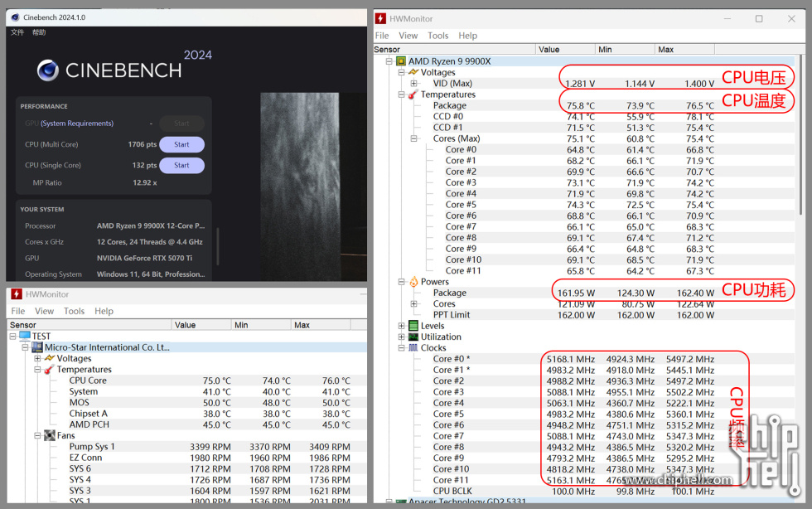The width and height of the screenshot is (812, 509).
Task: Click the CPU Temperatures thermometer icon
Action: point(413,95)
